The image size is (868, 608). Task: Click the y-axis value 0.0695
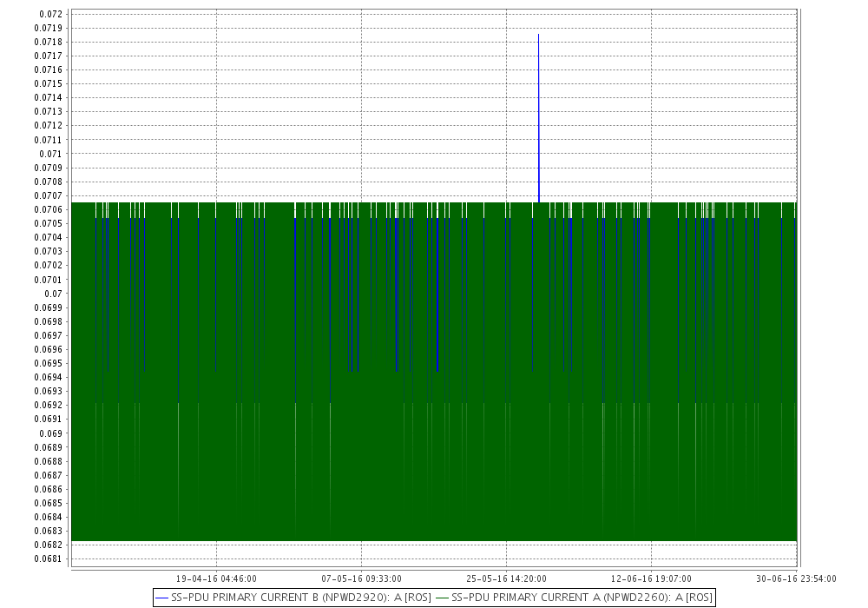pos(48,363)
